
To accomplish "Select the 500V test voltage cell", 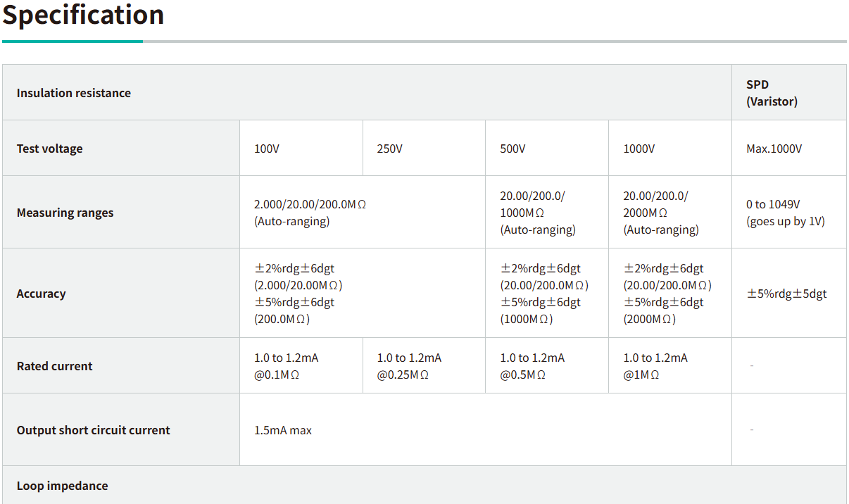I will coord(512,149).
